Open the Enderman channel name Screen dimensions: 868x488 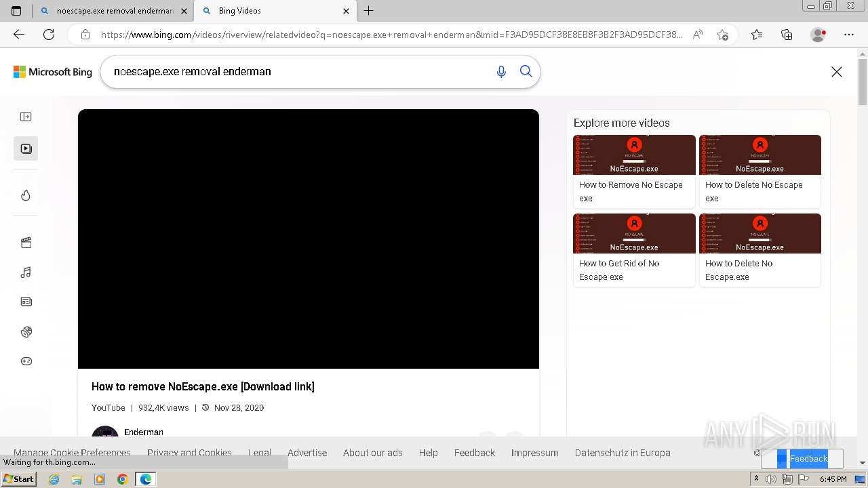click(144, 432)
